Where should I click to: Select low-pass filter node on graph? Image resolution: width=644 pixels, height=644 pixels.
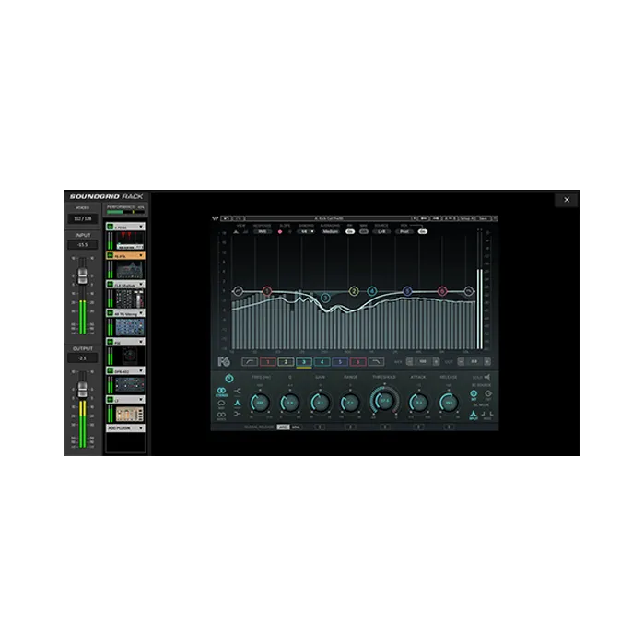coord(468,291)
